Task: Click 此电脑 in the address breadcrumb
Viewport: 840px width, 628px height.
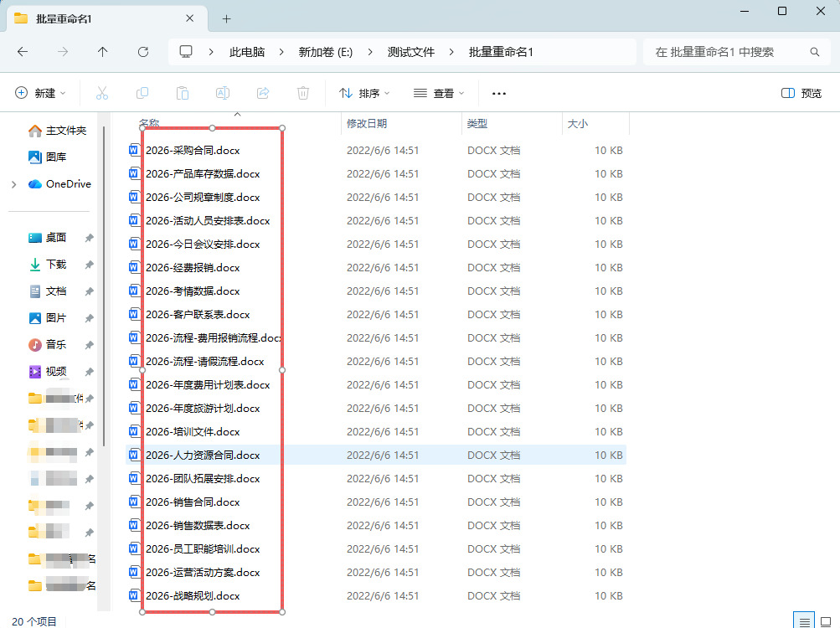Action: click(247, 52)
